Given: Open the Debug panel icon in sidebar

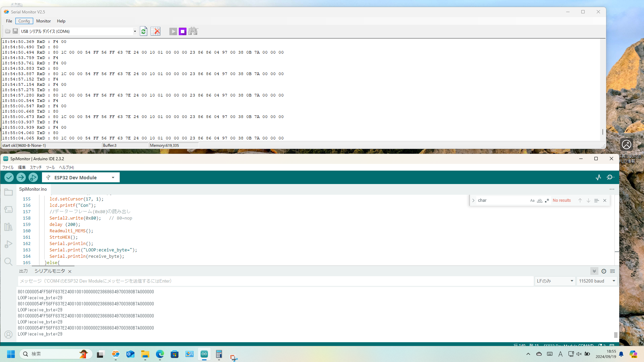Looking at the screenshot, I should click(x=8, y=244).
